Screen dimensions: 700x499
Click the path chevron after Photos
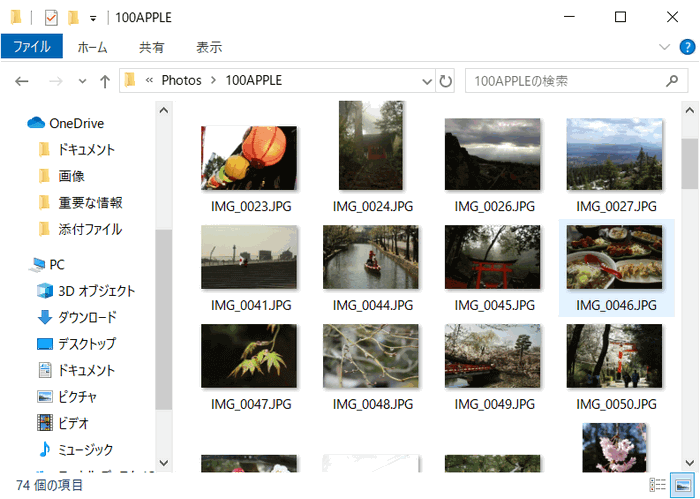pos(213,80)
